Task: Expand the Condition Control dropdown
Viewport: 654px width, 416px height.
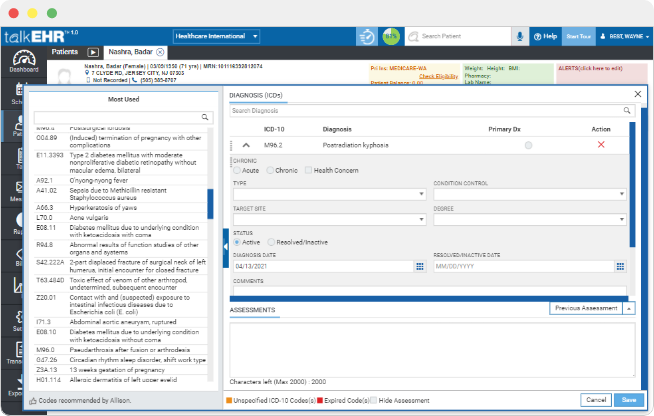Action: [530, 195]
